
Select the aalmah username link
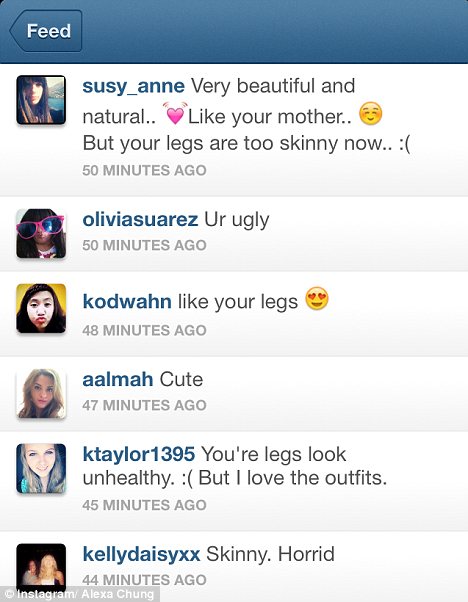pos(118,380)
